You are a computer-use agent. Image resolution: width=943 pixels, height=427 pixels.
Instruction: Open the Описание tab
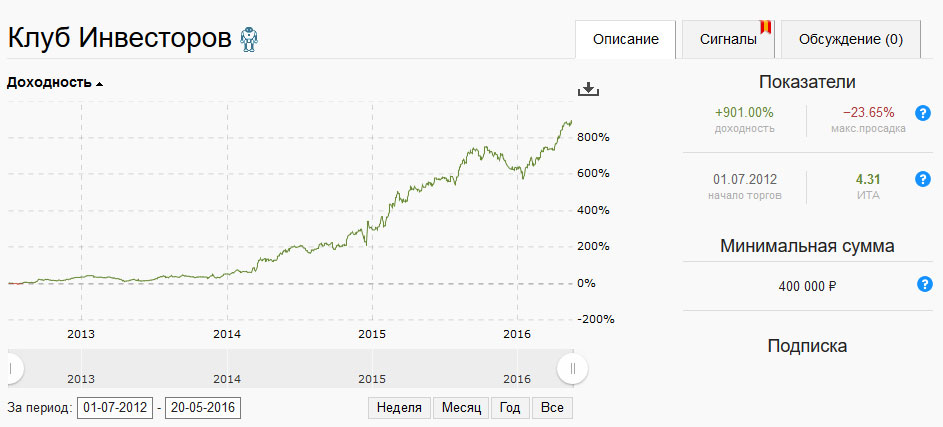click(626, 40)
